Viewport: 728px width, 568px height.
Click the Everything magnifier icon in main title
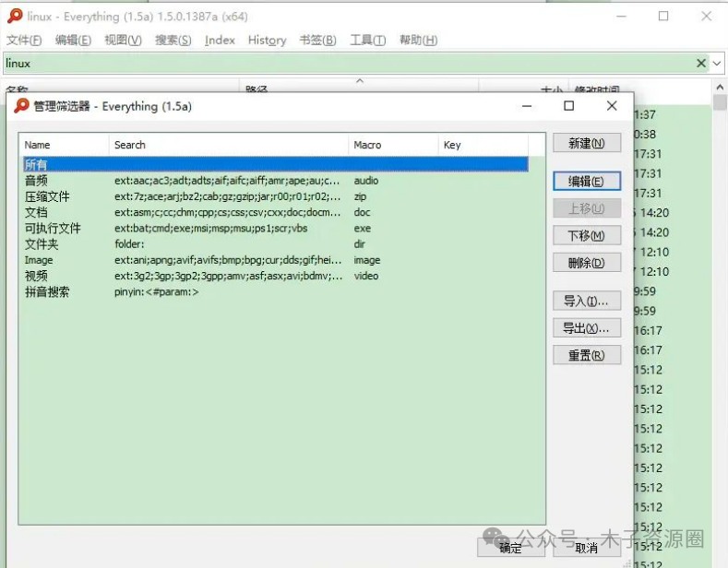(x=15, y=17)
